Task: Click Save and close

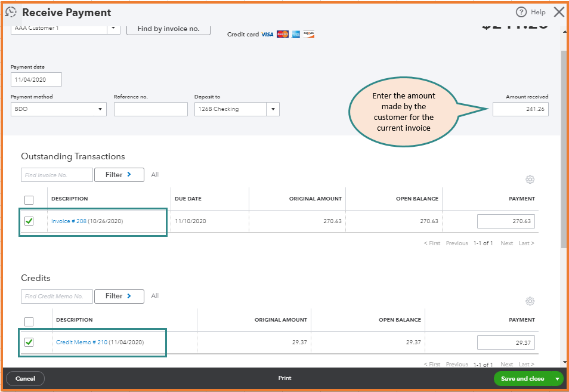Action: point(522,378)
